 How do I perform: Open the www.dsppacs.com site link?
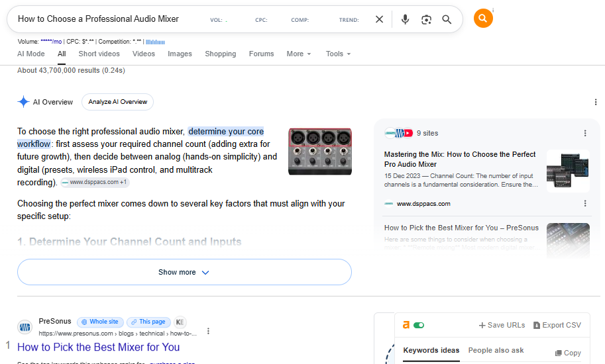[423, 204]
